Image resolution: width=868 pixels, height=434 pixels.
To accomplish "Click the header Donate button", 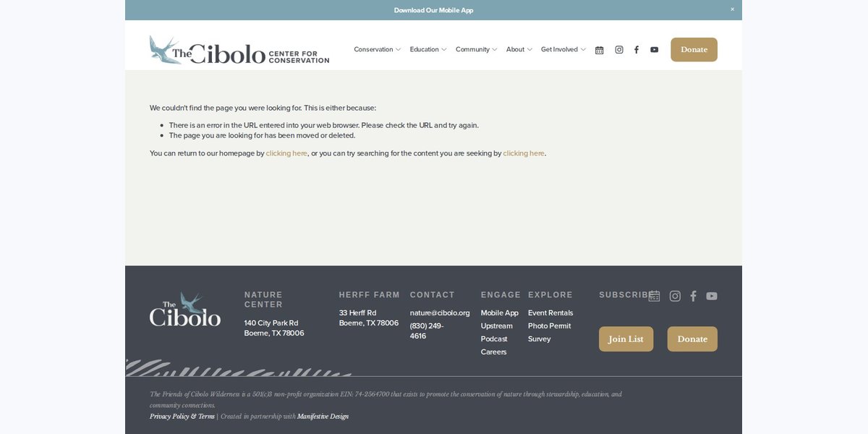I will (694, 50).
